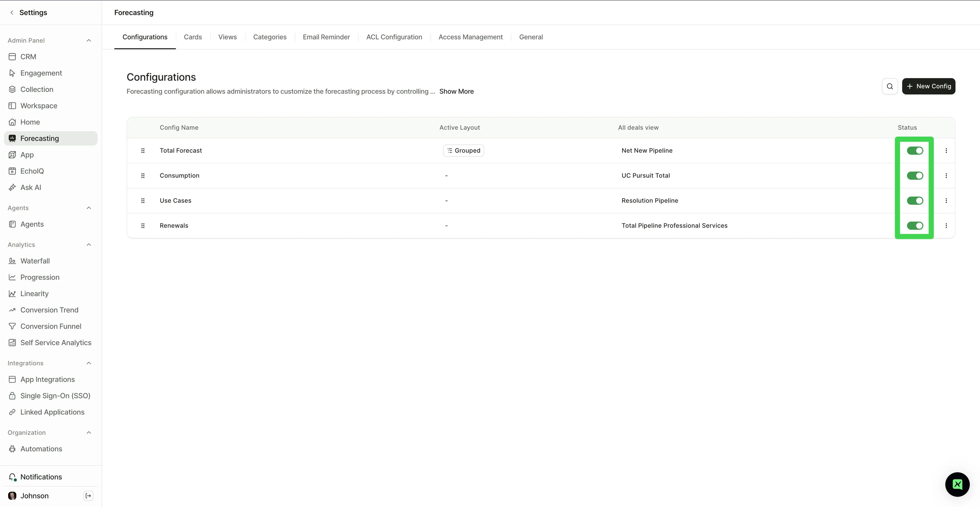
Task: Click the search icon near New Config
Action: coord(890,86)
